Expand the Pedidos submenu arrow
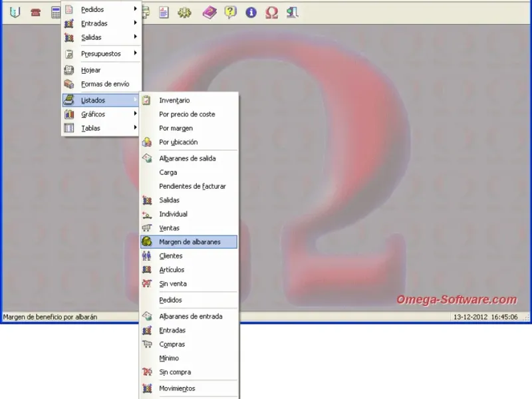Viewport: 532px width, 399px height. 136,9
